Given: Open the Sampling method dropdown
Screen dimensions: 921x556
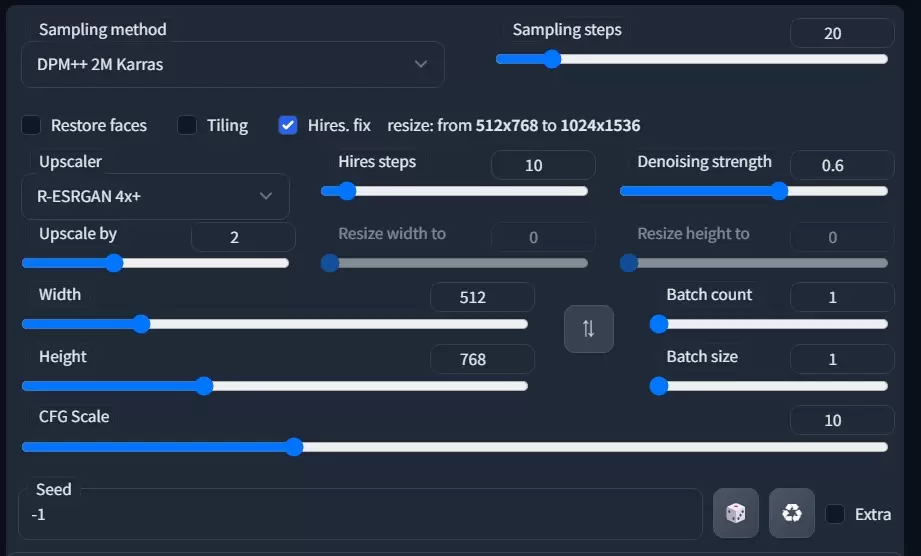Looking at the screenshot, I should (232, 65).
